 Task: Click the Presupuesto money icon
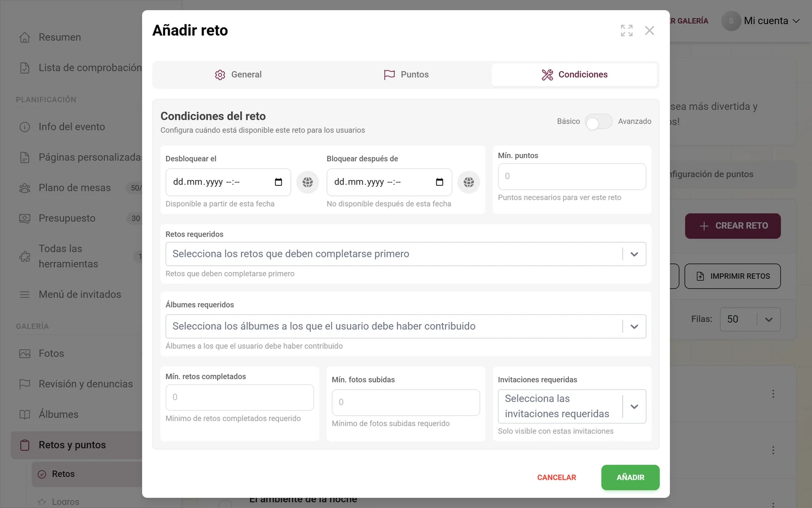(25, 218)
